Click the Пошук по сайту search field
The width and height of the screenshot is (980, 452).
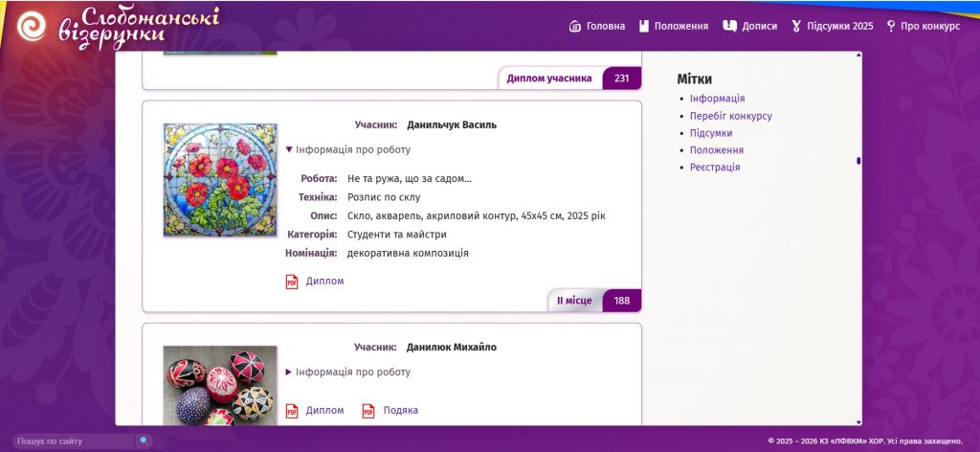(75, 441)
